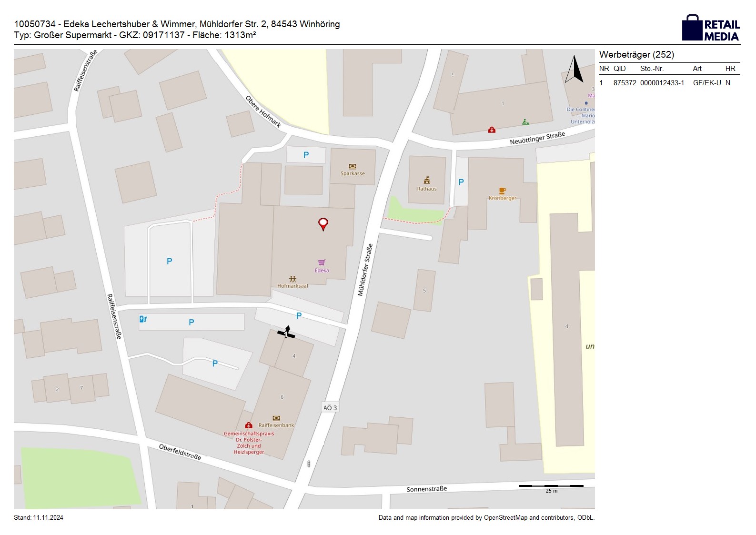Select the Kronberger café cup icon
Screen dimensions: 756x535
[x=502, y=191]
